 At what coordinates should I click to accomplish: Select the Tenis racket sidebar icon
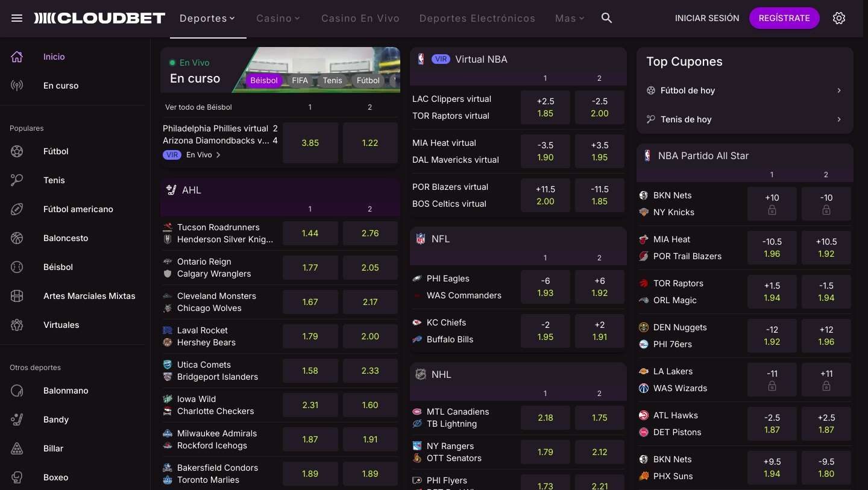point(17,180)
